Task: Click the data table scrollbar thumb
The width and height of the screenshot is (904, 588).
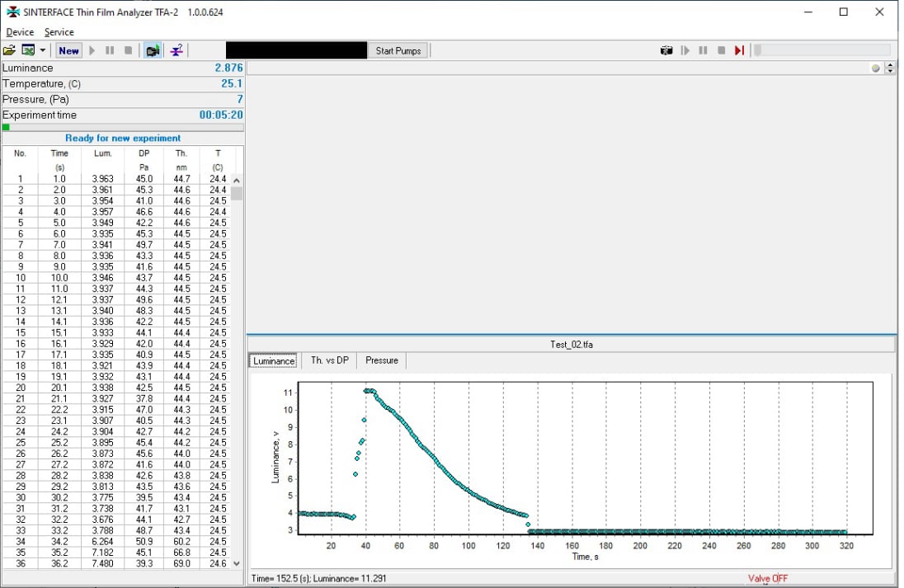Action: point(237,192)
